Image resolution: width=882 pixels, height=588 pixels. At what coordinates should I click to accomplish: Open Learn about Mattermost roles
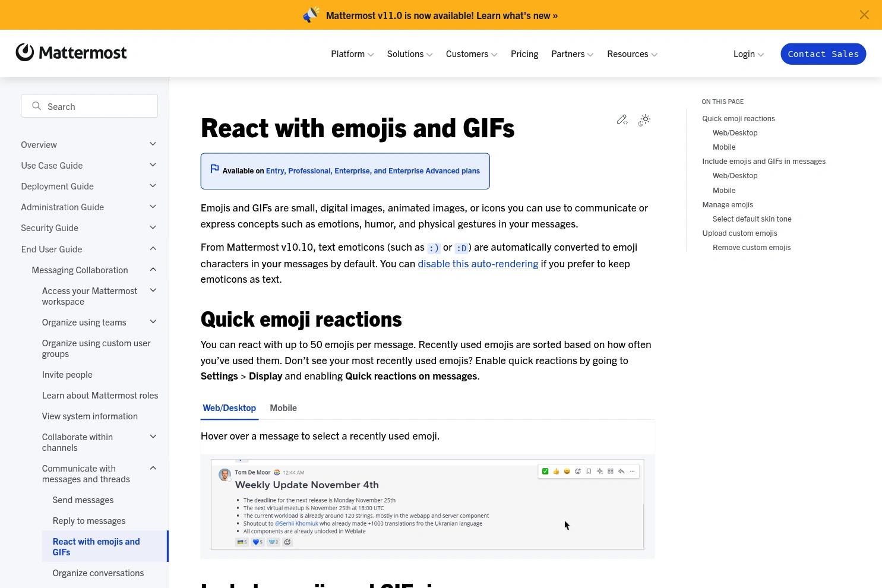coord(100,396)
